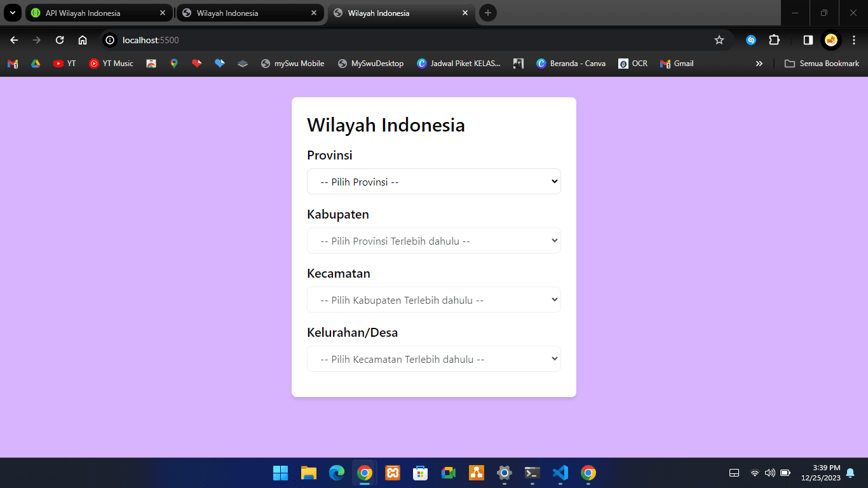
Task: Open the OCR bookmark
Action: tap(633, 63)
